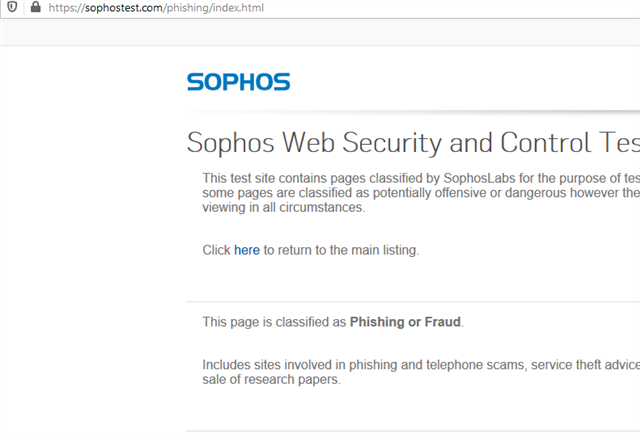
Task: Click the bold "Phishing or Fraud" text
Action: pyautogui.click(x=405, y=322)
